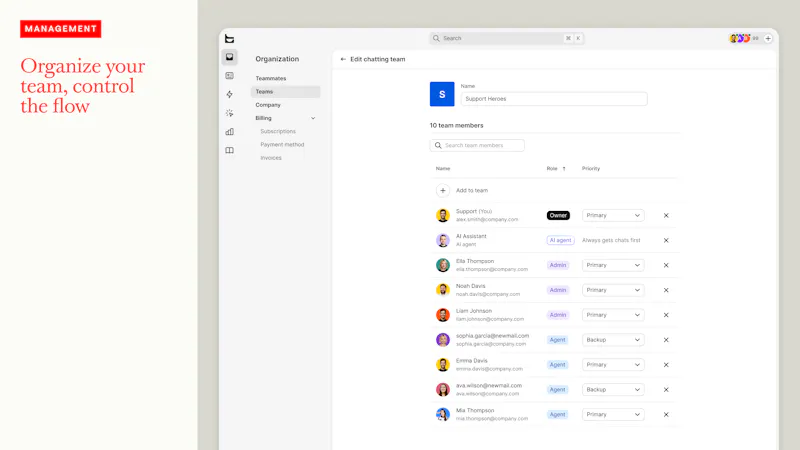Image resolution: width=800 pixels, height=450 pixels.
Task: Remove Emma Davis from the team
Action: (666, 365)
